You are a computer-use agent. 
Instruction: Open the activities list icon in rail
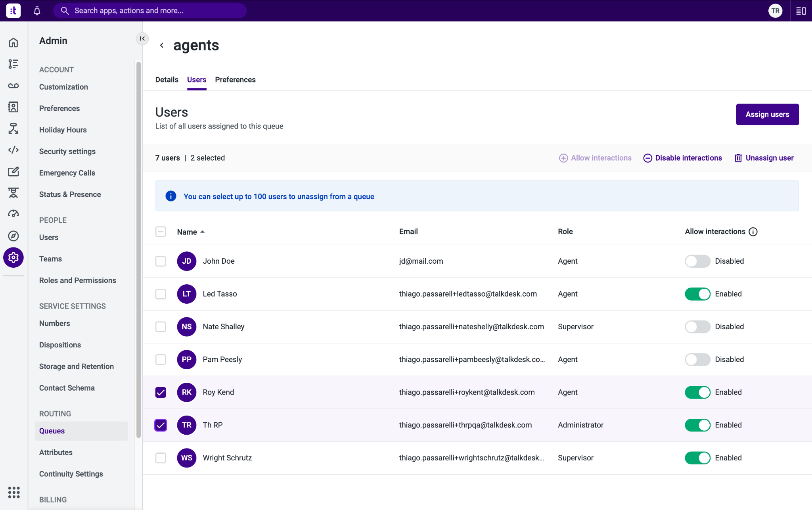pos(13,64)
